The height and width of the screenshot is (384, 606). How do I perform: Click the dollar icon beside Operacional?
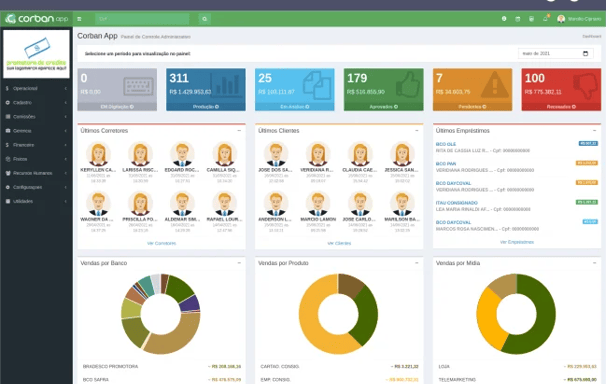pos(7,88)
